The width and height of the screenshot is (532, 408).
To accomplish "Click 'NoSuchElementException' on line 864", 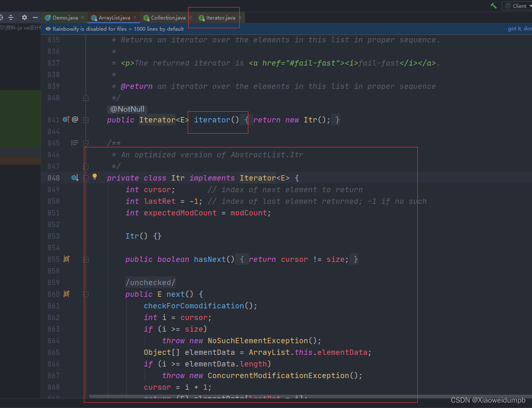I will (258, 341).
